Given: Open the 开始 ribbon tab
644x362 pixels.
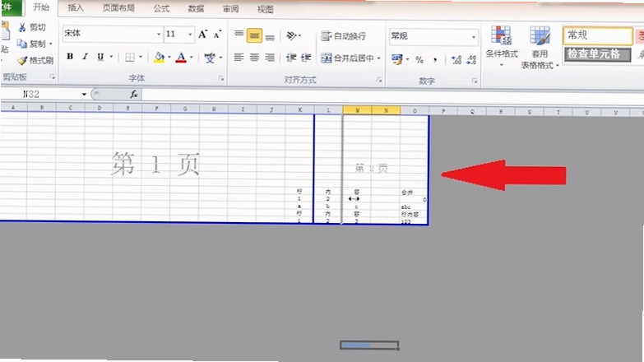Looking at the screenshot, I should pyautogui.click(x=41, y=7).
